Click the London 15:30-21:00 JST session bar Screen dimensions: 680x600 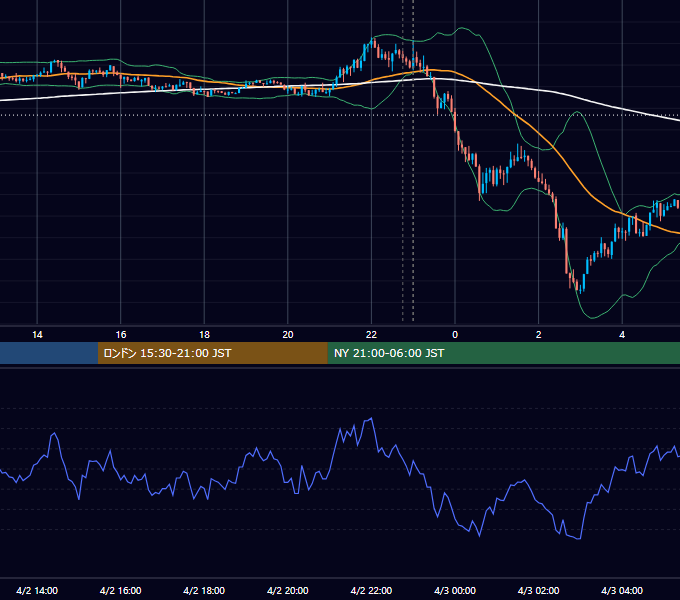[x=212, y=353]
